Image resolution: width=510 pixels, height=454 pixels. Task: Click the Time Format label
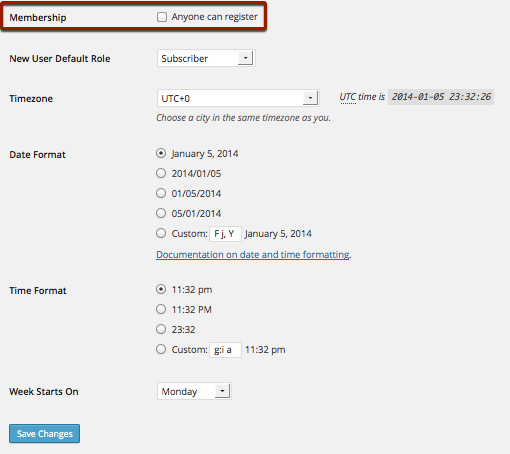coord(38,291)
